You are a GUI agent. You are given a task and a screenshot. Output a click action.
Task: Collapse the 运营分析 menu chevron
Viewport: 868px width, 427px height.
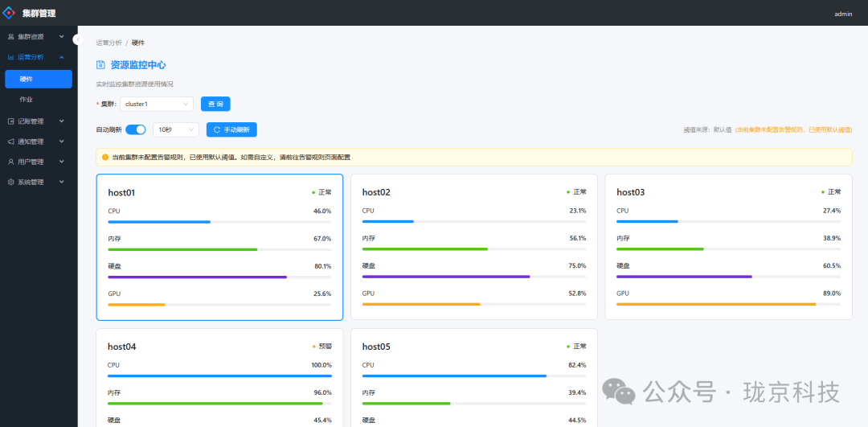[x=61, y=57]
